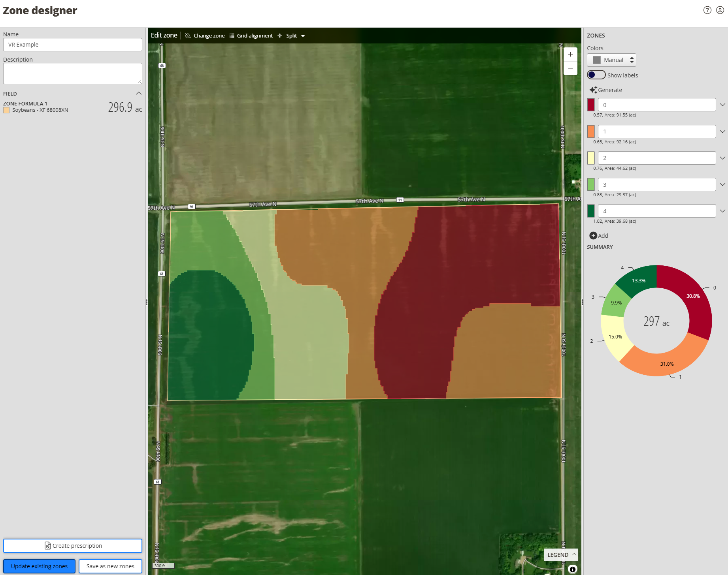Click the ZONE FORMULA 1 field entry
The width and height of the screenshot is (728, 575).
(x=73, y=107)
